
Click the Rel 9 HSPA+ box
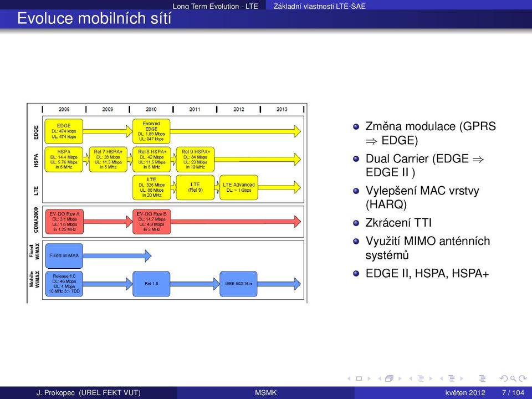[196, 160]
